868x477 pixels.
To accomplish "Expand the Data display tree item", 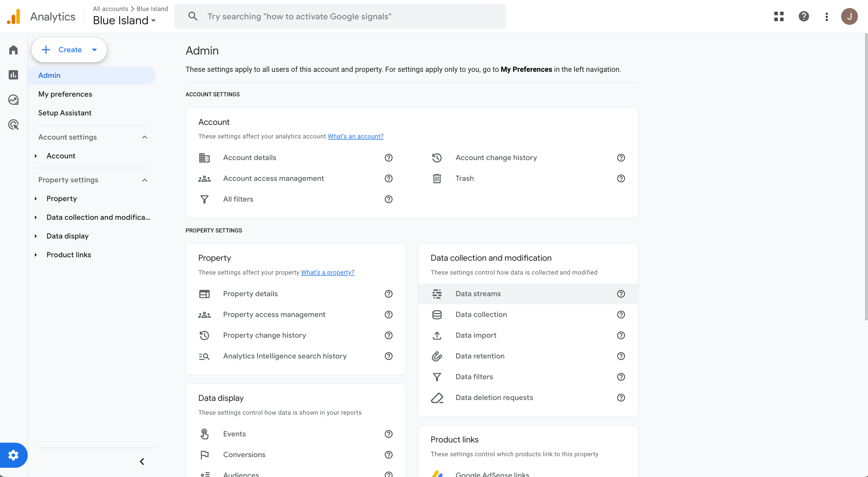I will coord(36,236).
